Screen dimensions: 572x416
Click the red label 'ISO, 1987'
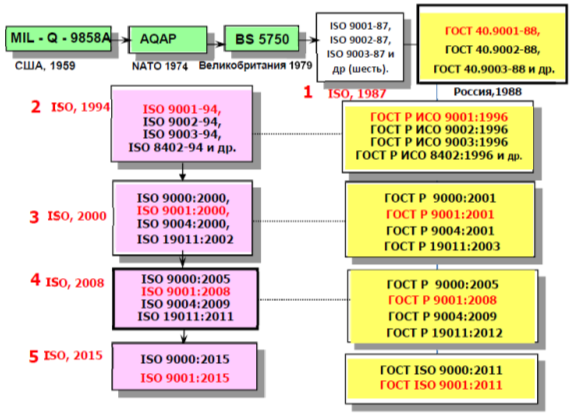coord(357,94)
